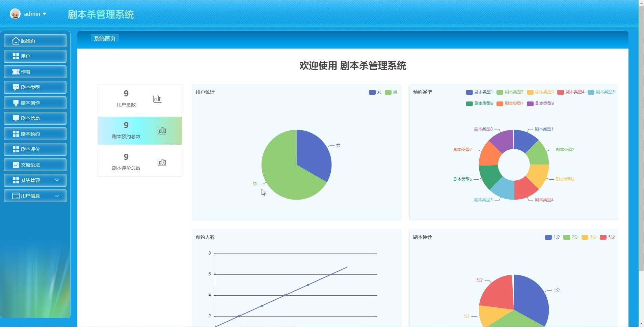The height and width of the screenshot is (327, 644).
Task: Click the chat bubble icon for 剧本类型
Action: tap(16, 87)
